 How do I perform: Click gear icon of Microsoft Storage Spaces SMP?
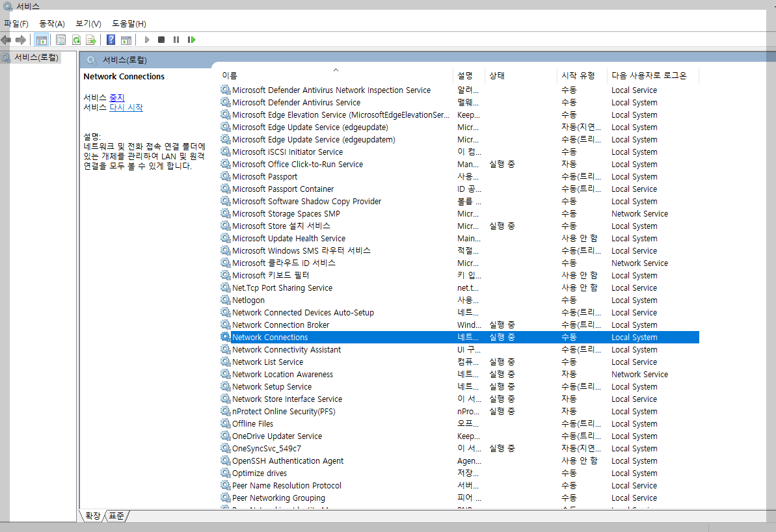(x=225, y=213)
